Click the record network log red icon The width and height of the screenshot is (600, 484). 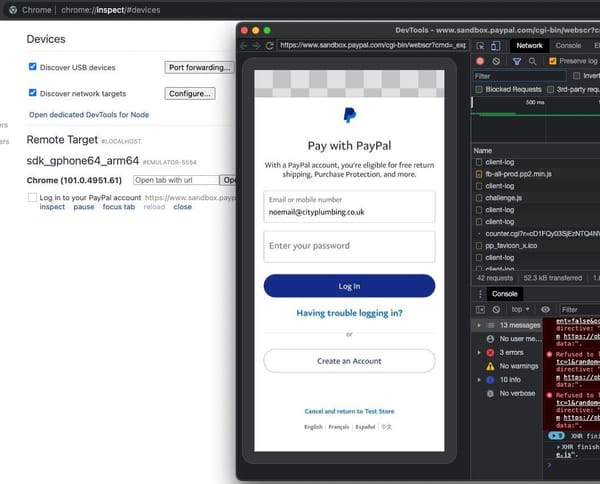pos(480,61)
